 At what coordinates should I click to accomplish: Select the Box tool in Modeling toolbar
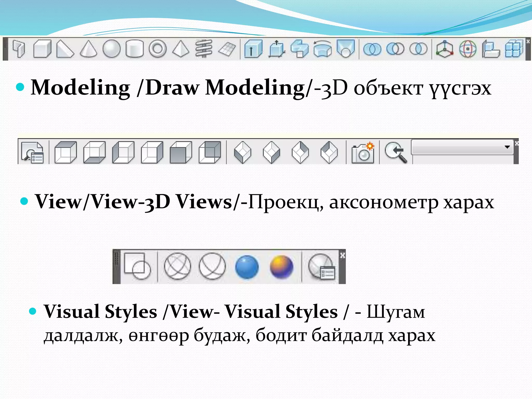click(42, 49)
